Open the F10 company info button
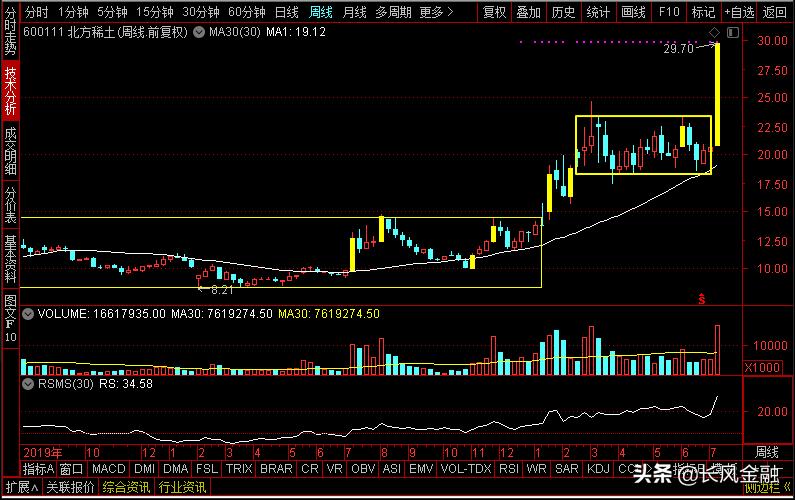The width and height of the screenshot is (795, 500). pyautogui.click(x=669, y=12)
